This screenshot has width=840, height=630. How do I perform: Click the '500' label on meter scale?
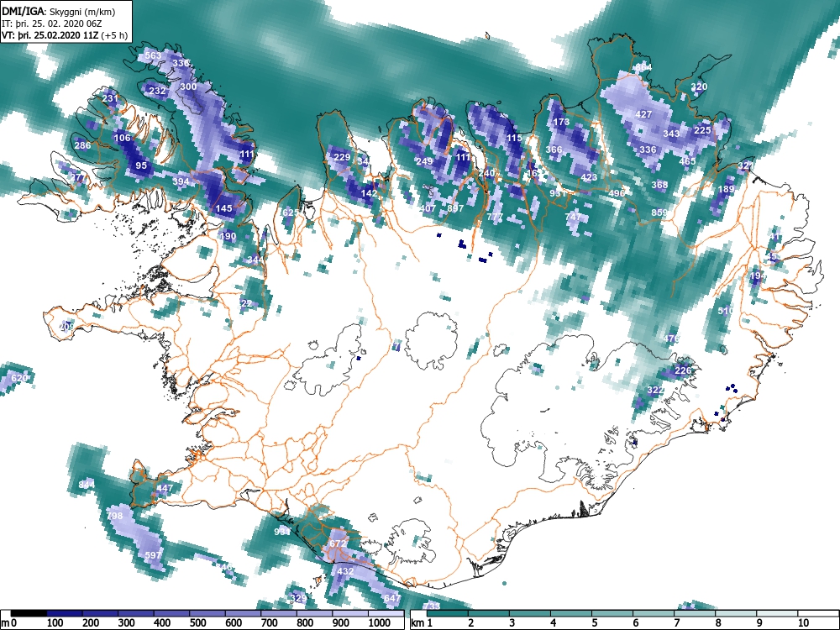coord(197,623)
